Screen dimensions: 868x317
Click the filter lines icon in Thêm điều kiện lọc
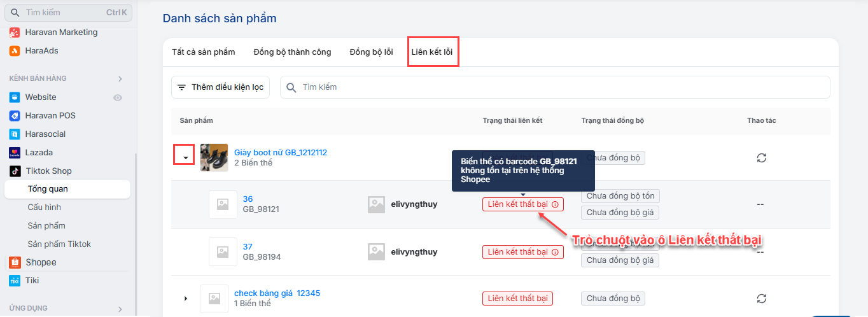coord(181,87)
